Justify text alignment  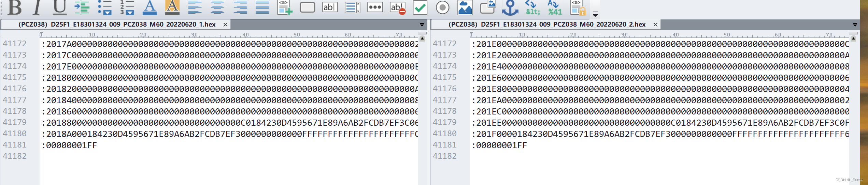coord(262,7)
